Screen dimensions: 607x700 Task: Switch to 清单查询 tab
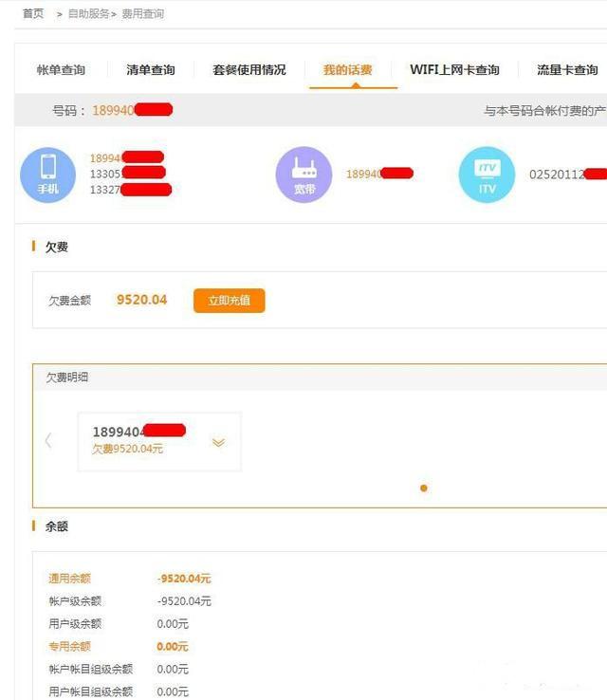pos(151,69)
